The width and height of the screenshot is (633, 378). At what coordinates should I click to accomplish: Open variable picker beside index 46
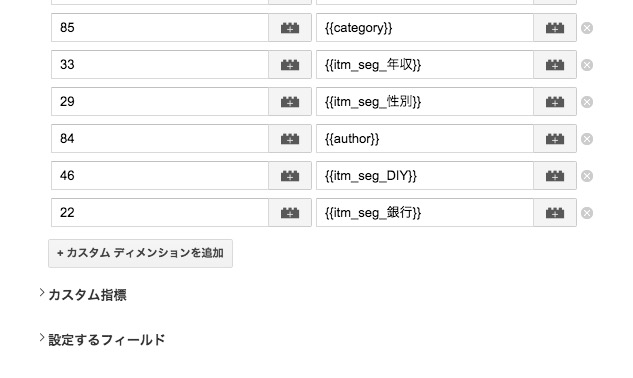(x=290, y=176)
